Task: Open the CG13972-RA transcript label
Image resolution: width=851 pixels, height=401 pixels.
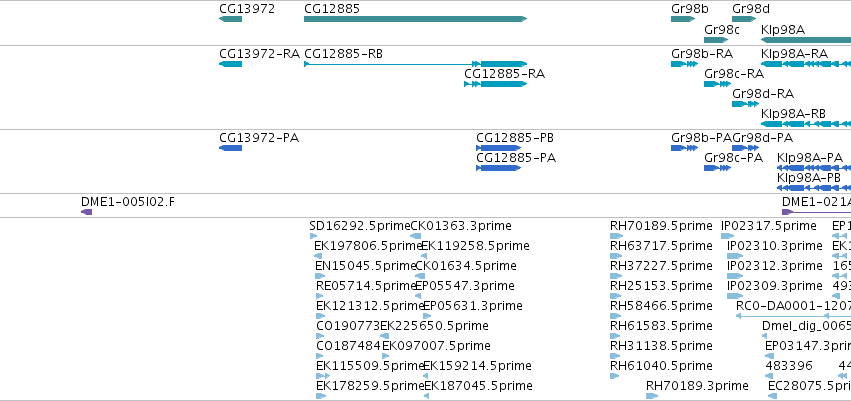Action: tap(259, 54)
